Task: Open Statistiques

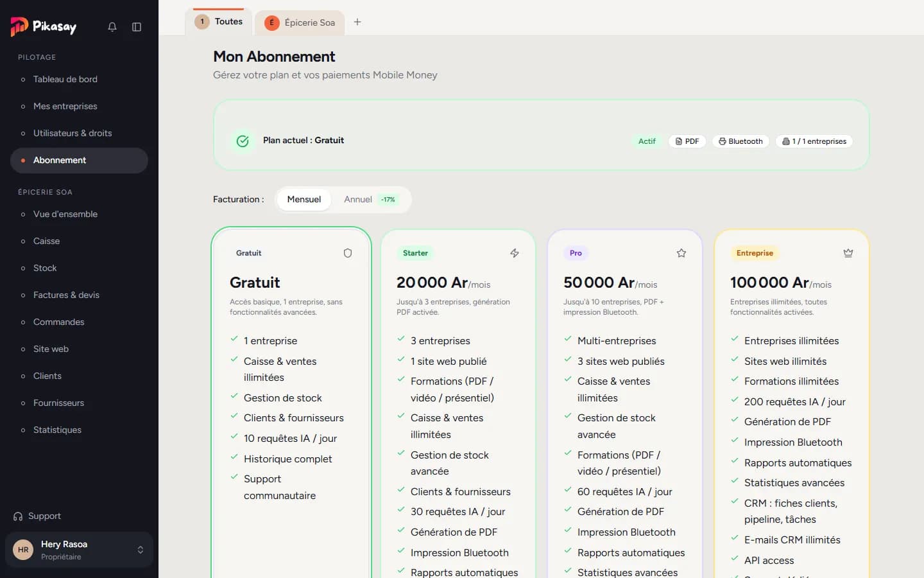Action: 79,430
